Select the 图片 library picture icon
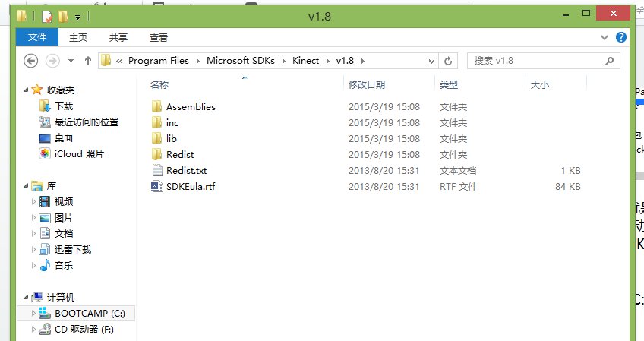The height and width of the screenshot is (341, 644). (x=45, y=218)
